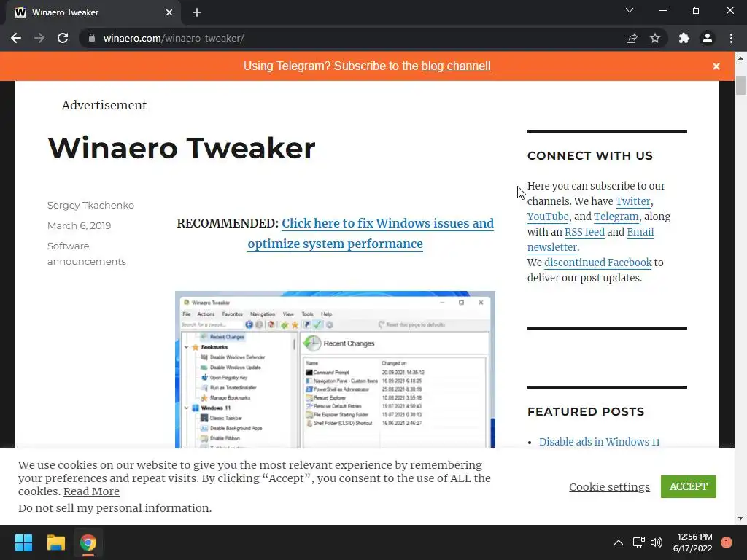The image size is (747, 560).
Task: Click Do not sell my personal information
Action: point(113,508)
